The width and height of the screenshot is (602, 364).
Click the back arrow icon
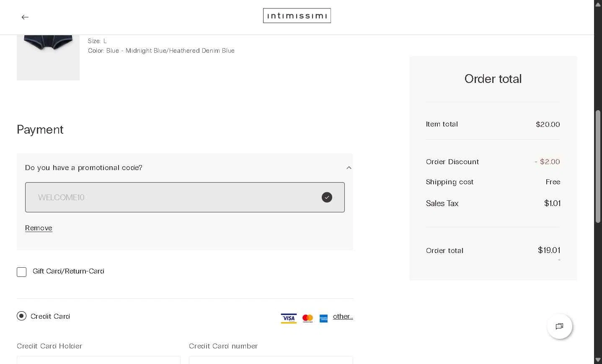tap(25, 17)
